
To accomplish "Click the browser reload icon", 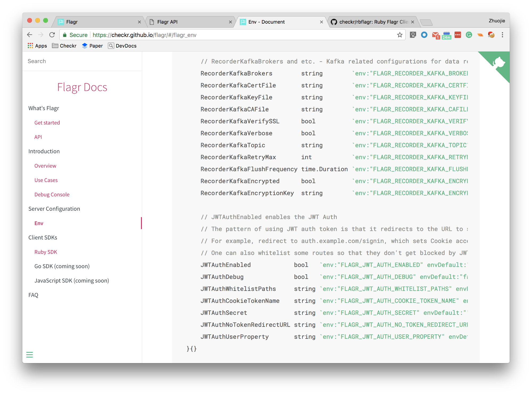I will point(52,35).
